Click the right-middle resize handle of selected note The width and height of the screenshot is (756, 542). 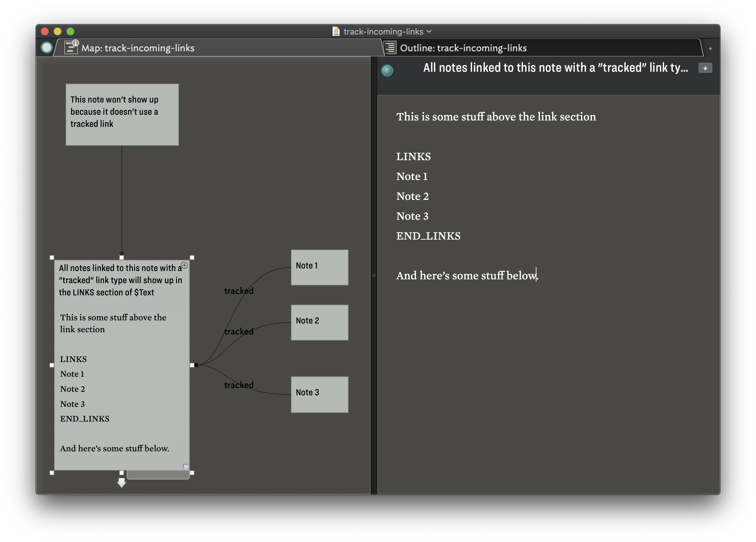click(192, 365)
